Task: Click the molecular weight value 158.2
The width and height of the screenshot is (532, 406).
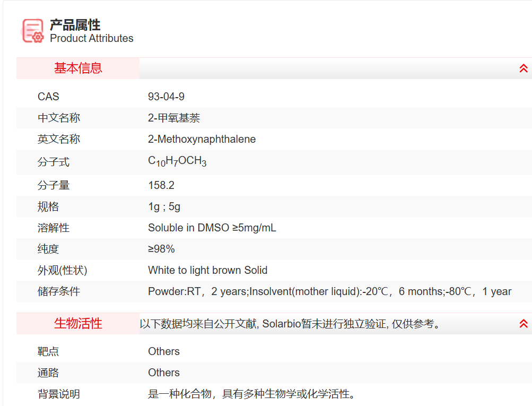Action: click(161, 185)
